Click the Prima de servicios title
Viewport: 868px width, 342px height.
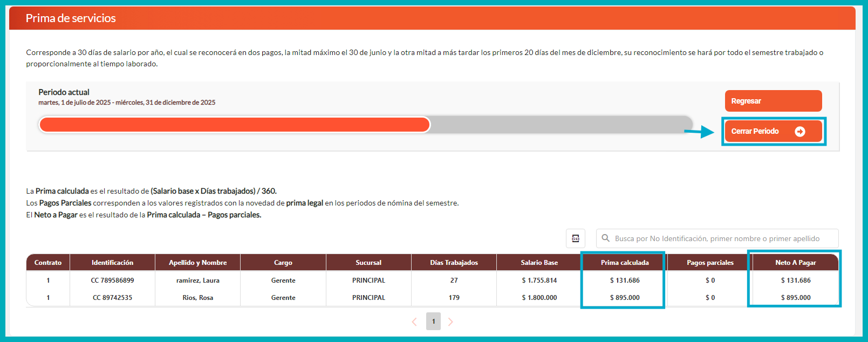point(71,18)
